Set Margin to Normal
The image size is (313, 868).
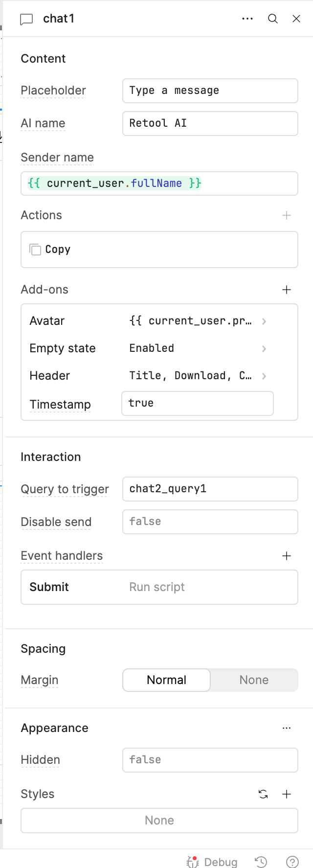(166, 680)
